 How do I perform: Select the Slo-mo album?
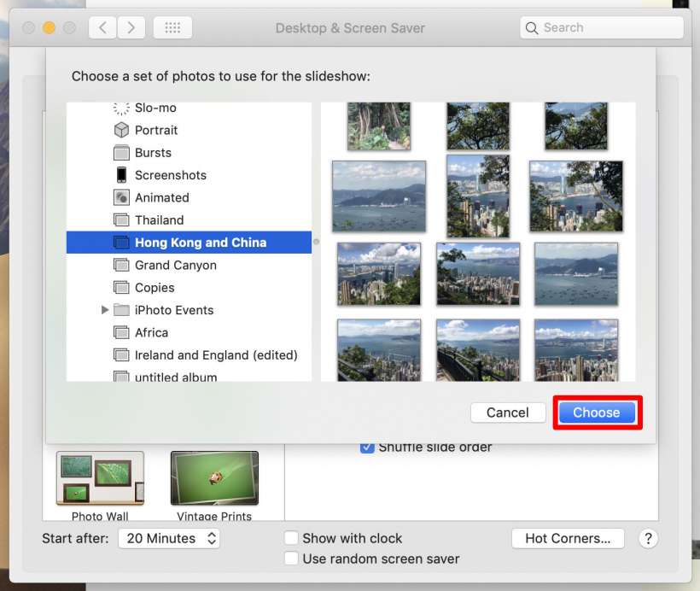[x=189, y=108]
